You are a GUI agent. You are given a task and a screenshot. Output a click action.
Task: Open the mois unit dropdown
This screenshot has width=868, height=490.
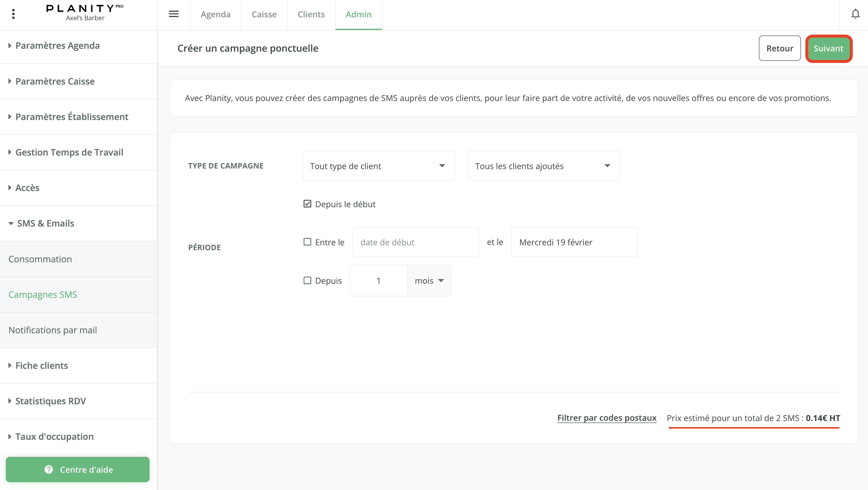(429, 280)
